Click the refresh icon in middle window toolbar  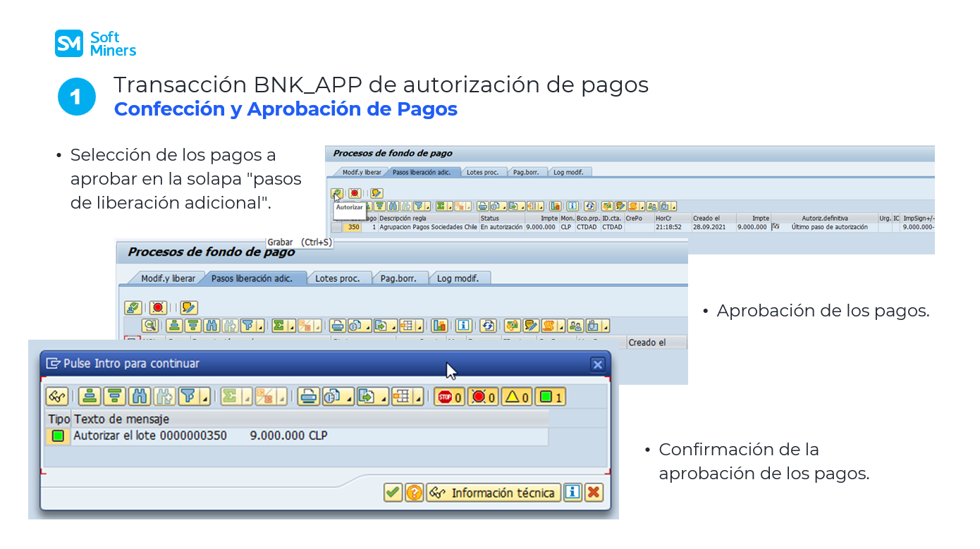click(488, 326)
